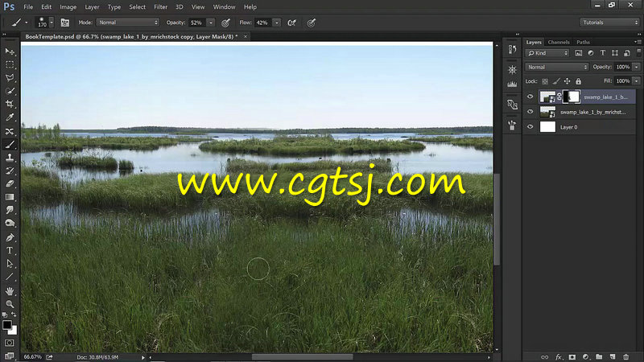Toggle pressure for opacity
This screenshot has width=644, height=362.
pyautogui.click(x=225, y=23)
